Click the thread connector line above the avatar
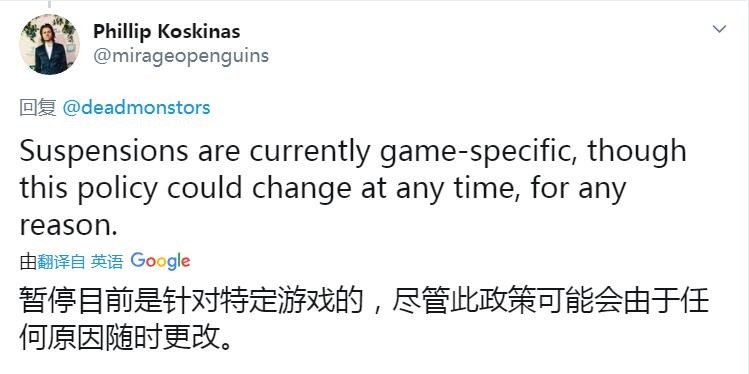Screen dimensions: 749x374 [x=49, y=4]
